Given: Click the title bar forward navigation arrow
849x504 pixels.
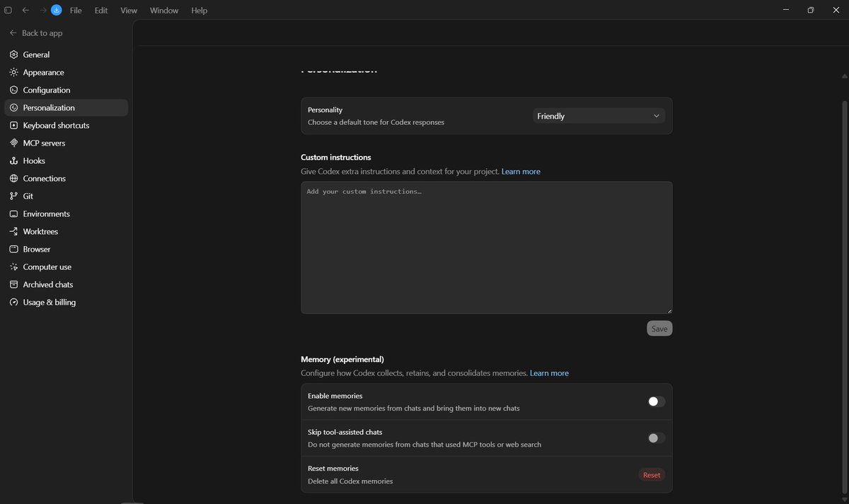Looking at the screenshot, I should 42,11.
